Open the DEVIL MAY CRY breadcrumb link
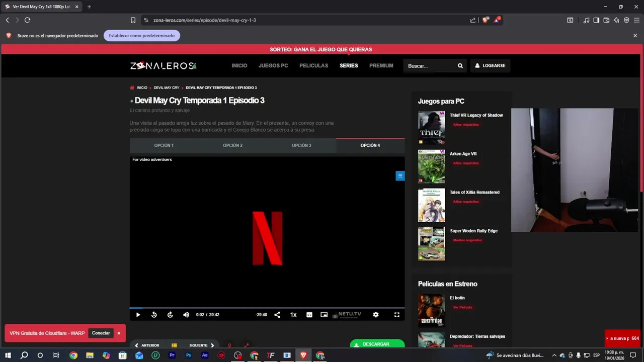The image size is (644, 362). tap(167, 88)
